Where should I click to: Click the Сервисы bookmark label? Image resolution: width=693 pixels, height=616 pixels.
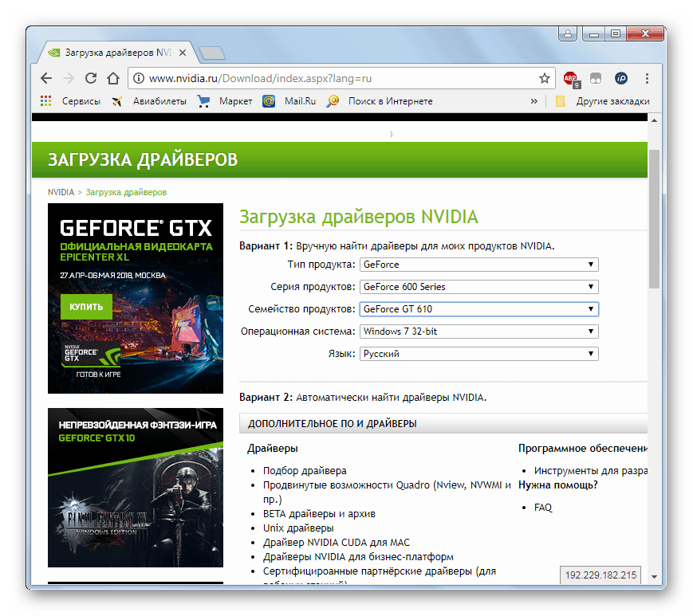coord(81,101)
